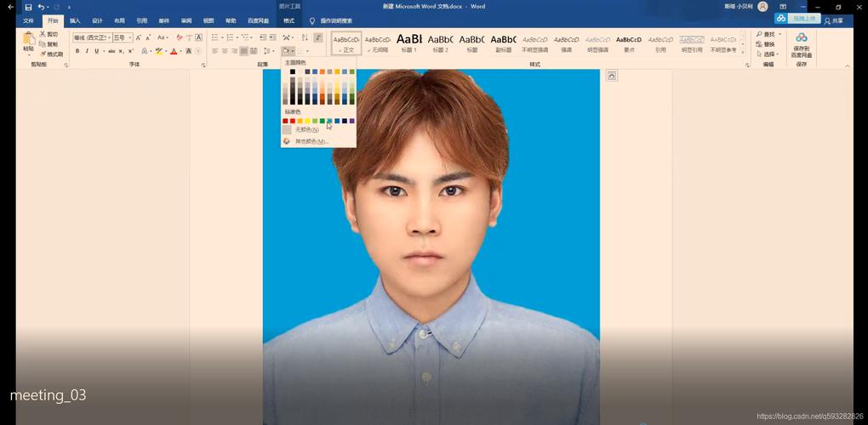Pick the red standard color swatch
This screenshot has width=868, height=425.
pyautogui.click(x=293, y=121)
